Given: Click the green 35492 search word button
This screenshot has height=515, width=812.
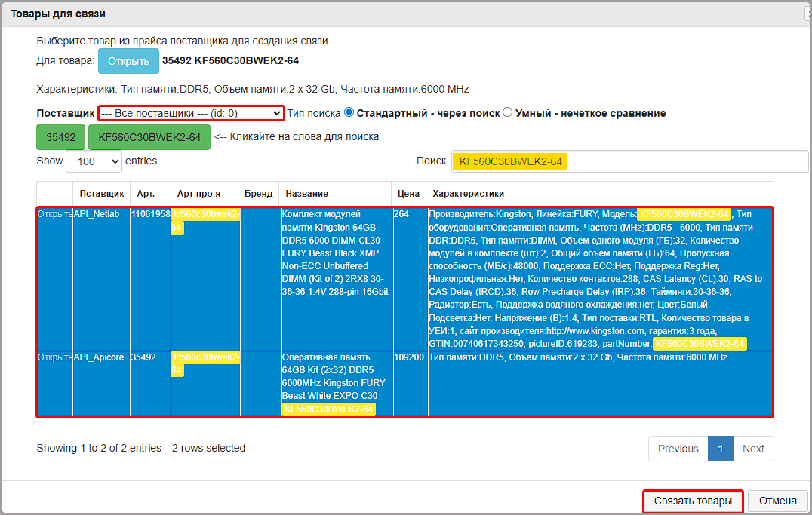Looking at the screenshot, I should [60, 137].
